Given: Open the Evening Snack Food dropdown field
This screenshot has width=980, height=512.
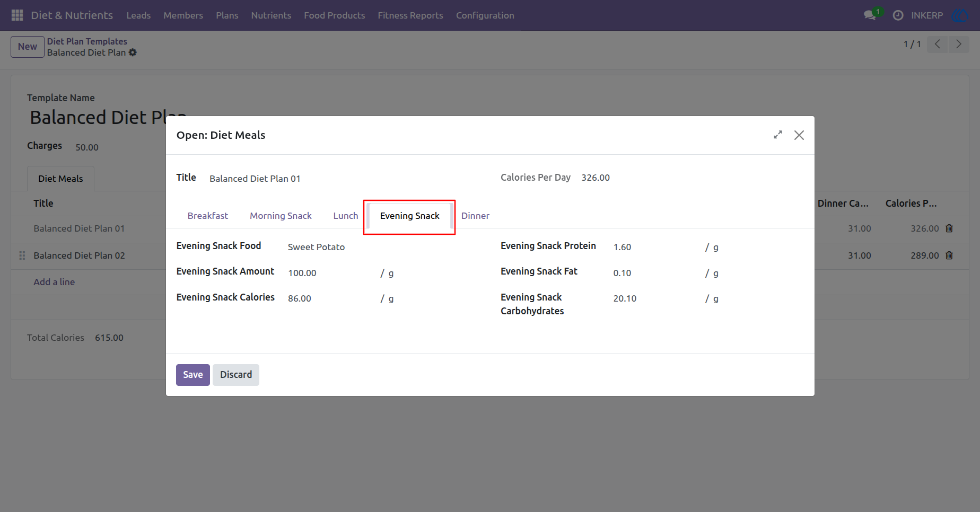Looking at the screenshot, I should [382, 247].
